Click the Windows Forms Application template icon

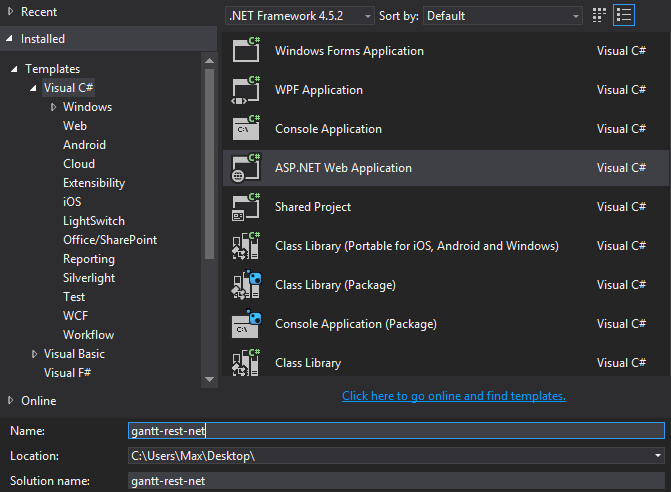[x=246, y=50]
